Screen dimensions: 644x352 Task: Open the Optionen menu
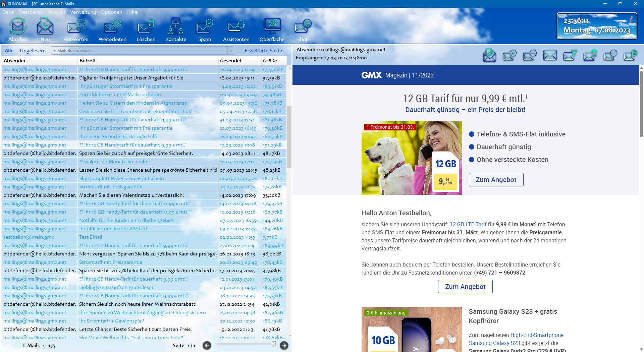coord(112,12)
